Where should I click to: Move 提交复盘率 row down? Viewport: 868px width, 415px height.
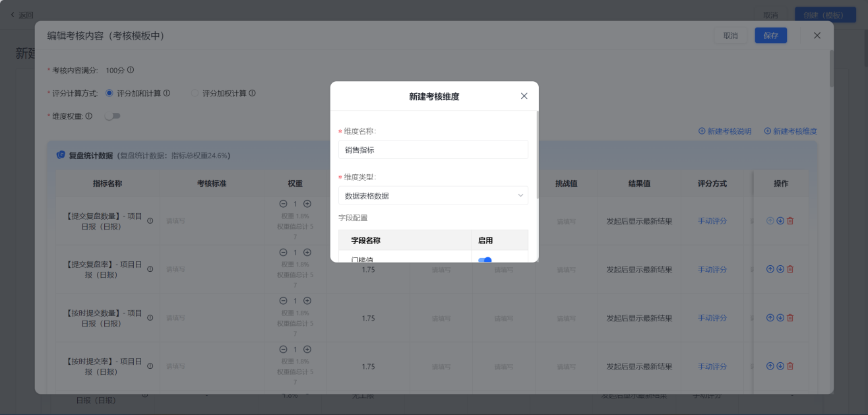[780, 269]
